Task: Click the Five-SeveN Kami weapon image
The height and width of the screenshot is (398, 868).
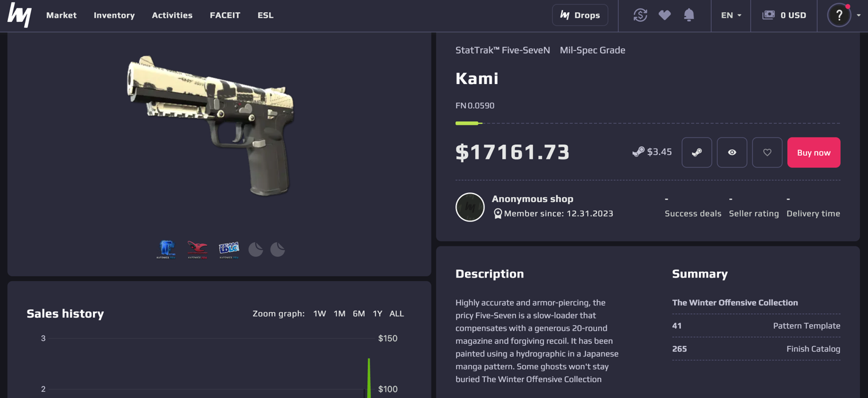Action: click(210, 125)
